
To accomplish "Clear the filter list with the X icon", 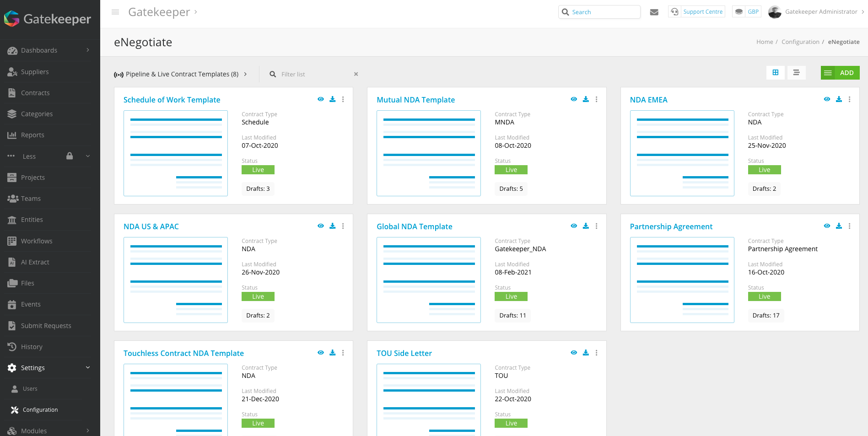I will pos(356,74).
